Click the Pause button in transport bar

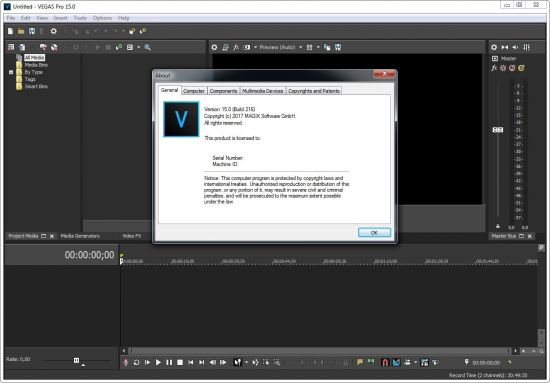169,362
